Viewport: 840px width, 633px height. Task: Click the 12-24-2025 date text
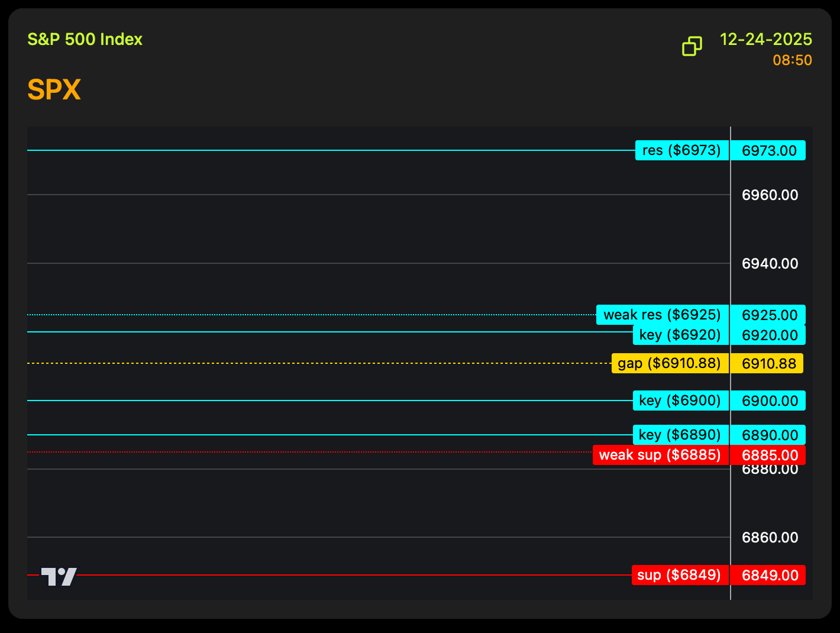(765, 40)
